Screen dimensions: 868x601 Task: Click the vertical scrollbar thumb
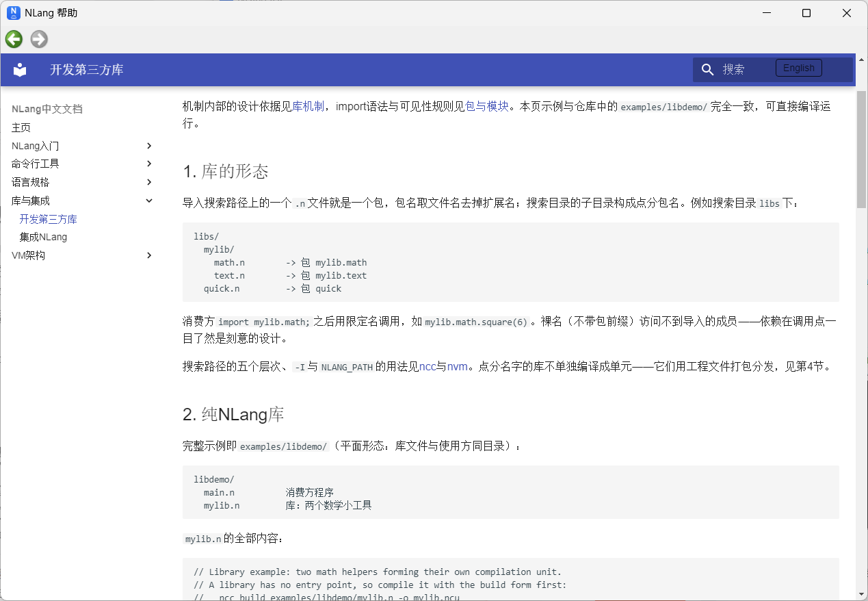coord(862,150)
